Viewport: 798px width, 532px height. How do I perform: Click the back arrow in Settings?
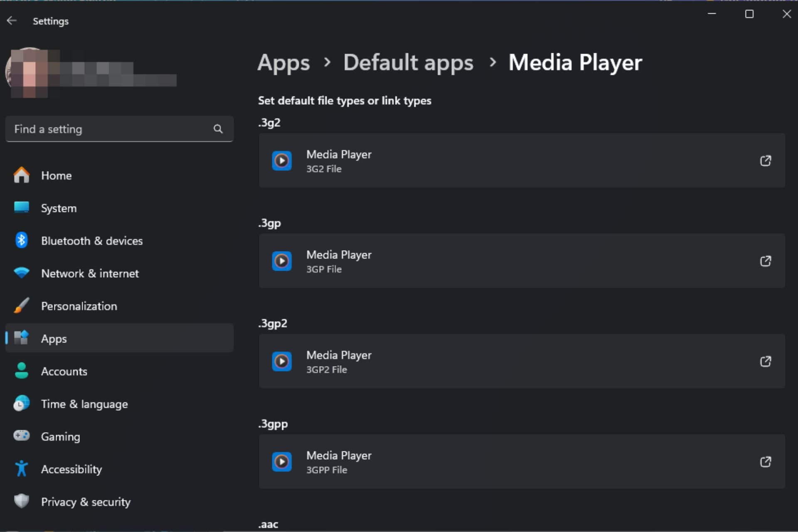[x=12, y=21]
